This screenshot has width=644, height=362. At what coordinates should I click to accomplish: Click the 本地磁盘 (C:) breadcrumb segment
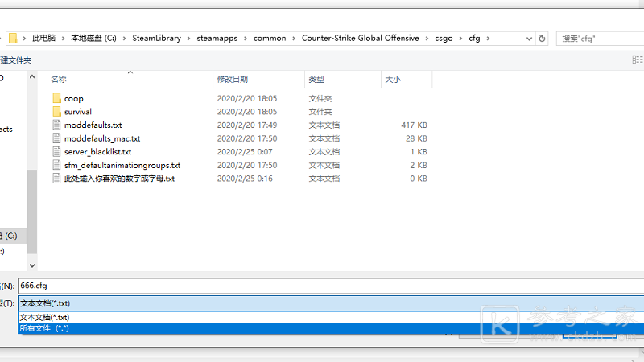[x=95, y=38]
